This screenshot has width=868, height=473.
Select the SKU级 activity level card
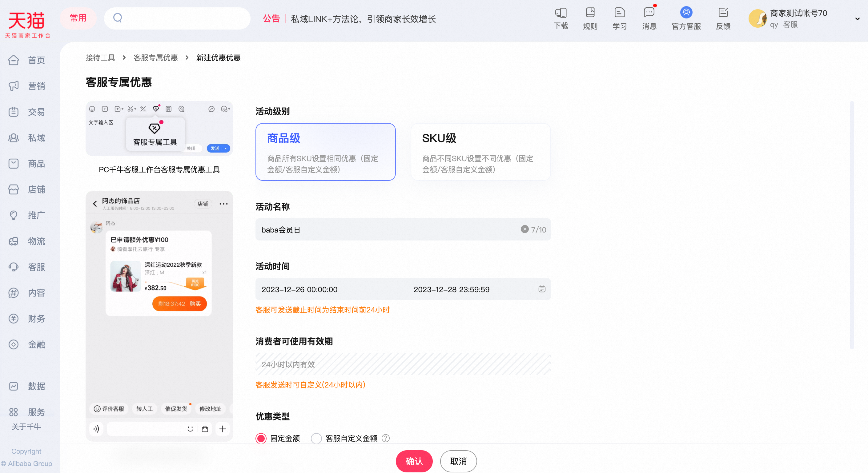tap(480, 152)
